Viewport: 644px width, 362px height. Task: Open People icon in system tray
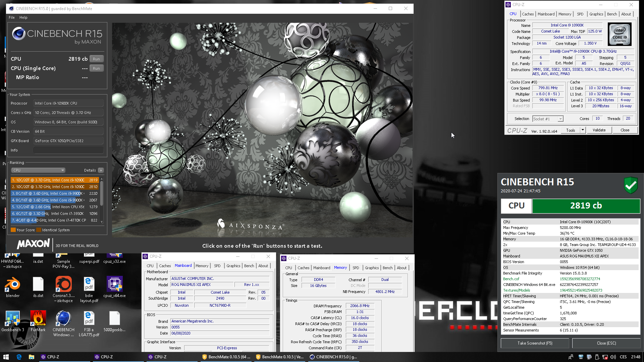pyautogui.click(x=571, y=357)
